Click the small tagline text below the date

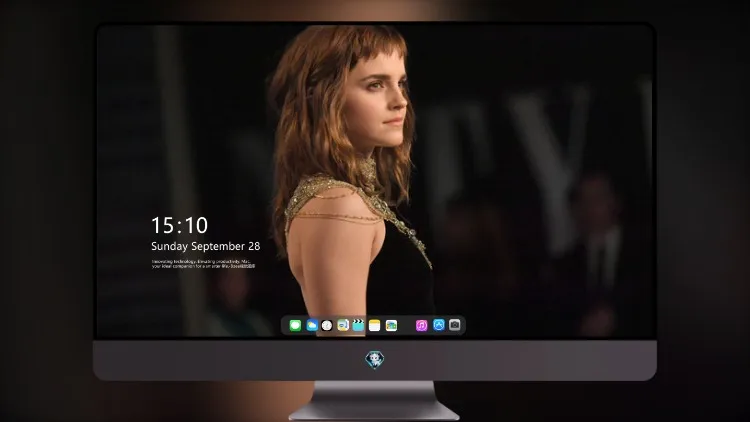tap(203, 264)
